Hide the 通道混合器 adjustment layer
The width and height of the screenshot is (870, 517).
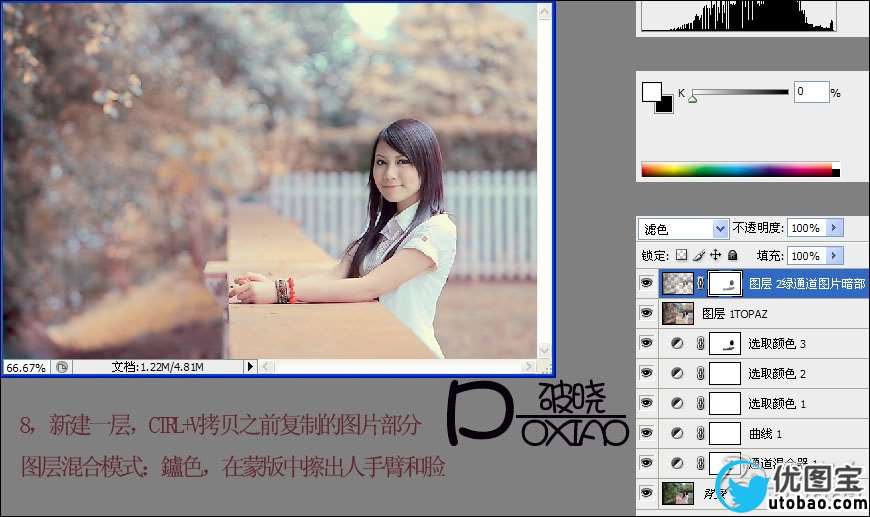tap(646, 463)
